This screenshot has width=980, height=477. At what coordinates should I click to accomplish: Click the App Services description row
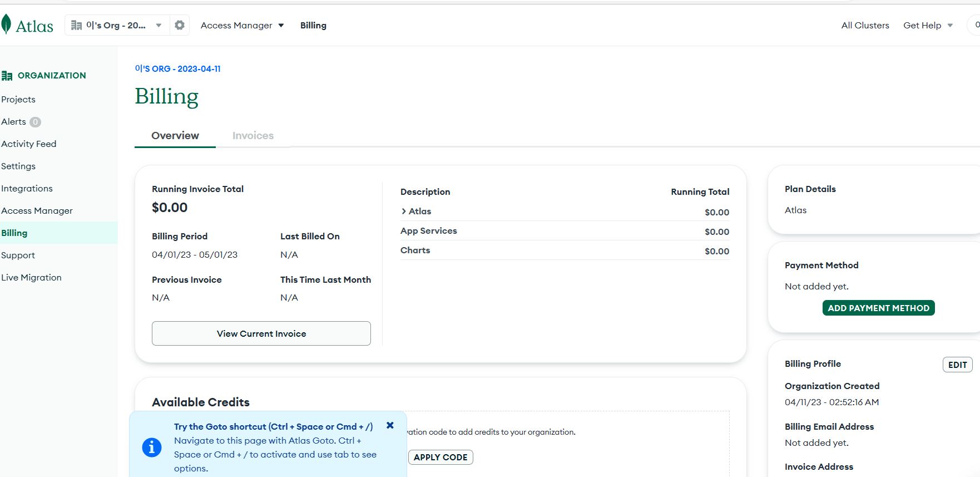(x=565, y=231)
